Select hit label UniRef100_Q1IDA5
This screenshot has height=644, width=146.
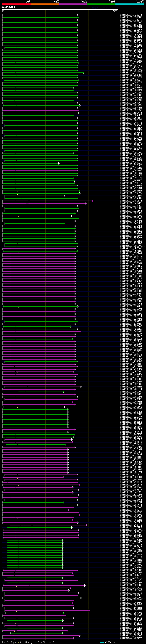pos(131,22)
